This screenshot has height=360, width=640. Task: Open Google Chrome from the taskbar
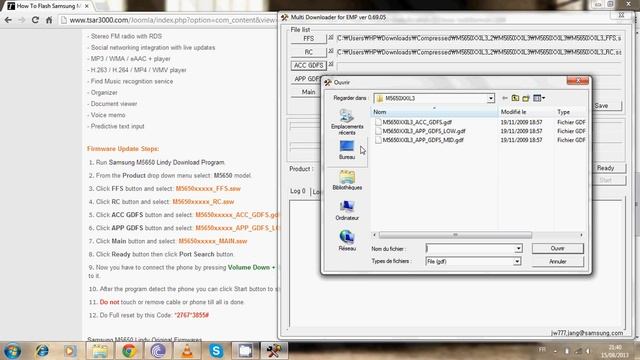tap(129, 351)
